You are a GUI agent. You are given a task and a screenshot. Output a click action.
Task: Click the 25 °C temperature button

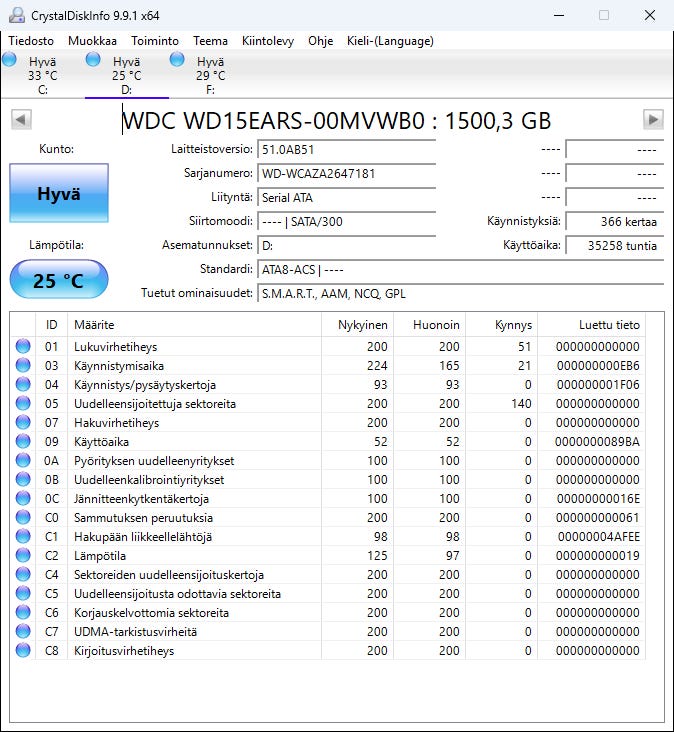59,280
